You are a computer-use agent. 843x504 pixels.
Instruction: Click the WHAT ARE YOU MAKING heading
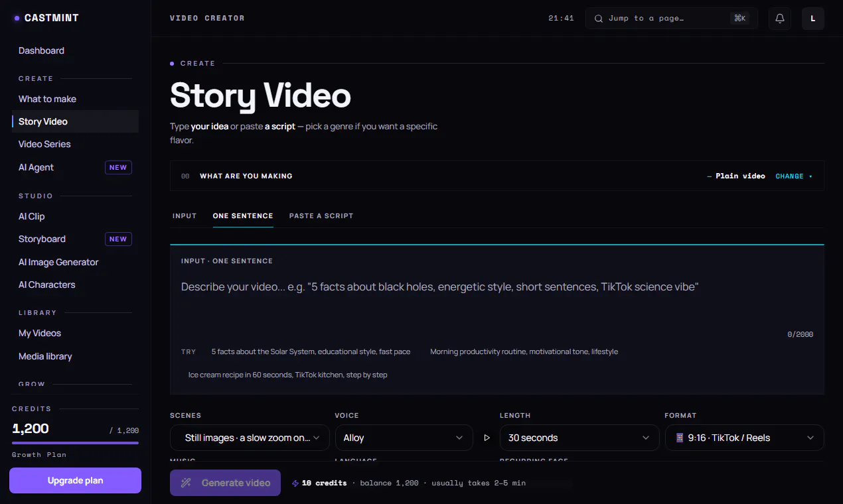246,176
